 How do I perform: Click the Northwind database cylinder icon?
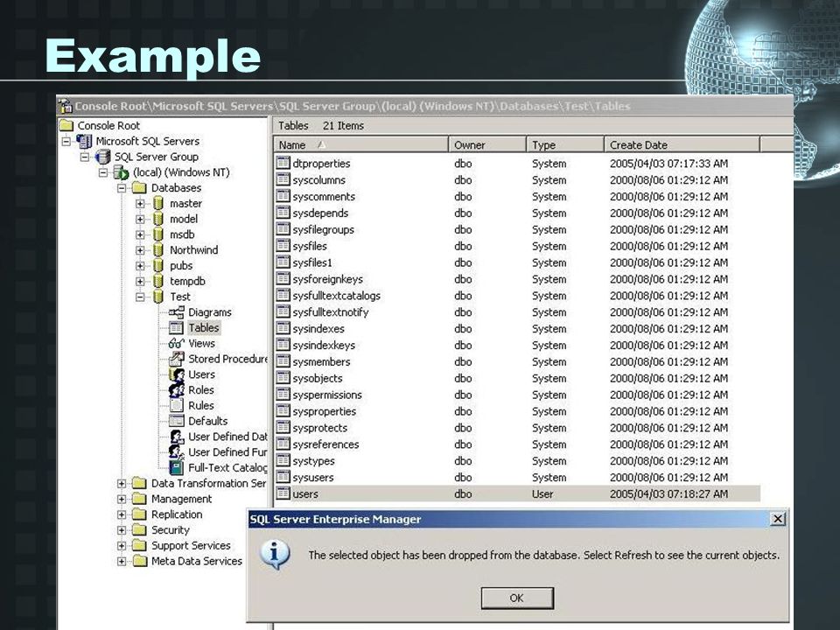[158, 250]
